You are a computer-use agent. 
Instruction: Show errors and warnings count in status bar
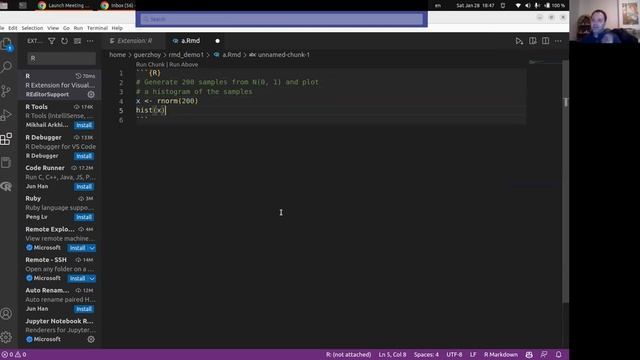pos(14,355)
